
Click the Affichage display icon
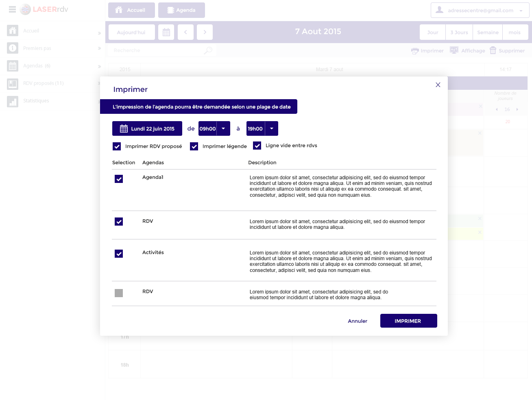pos(454,50)
